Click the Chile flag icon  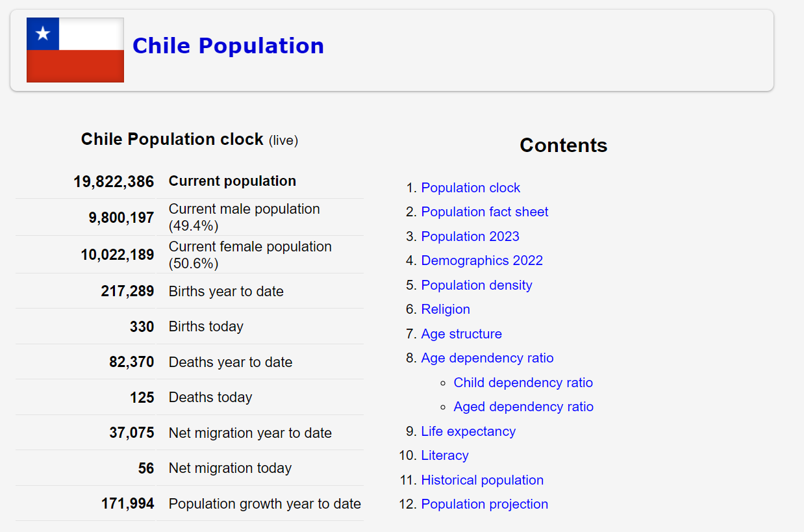coord(75,50)
